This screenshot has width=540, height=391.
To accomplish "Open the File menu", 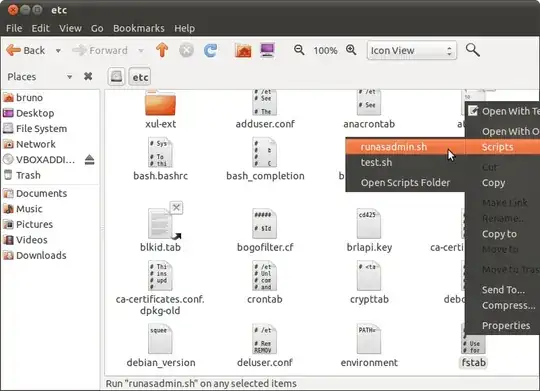I will click(x=14, y=28).
